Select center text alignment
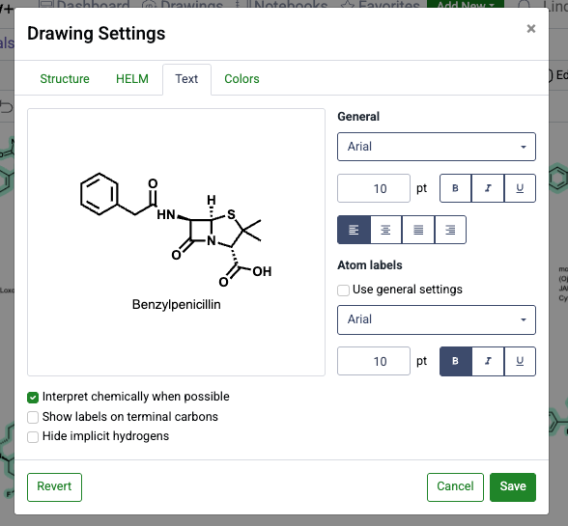 point(386,230)
